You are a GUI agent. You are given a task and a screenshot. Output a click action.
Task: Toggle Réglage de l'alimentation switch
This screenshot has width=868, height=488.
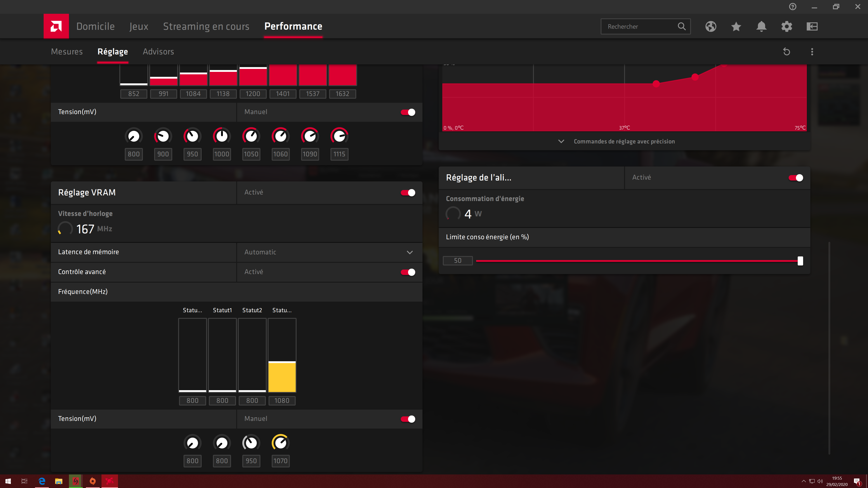[x=796, y=178]
